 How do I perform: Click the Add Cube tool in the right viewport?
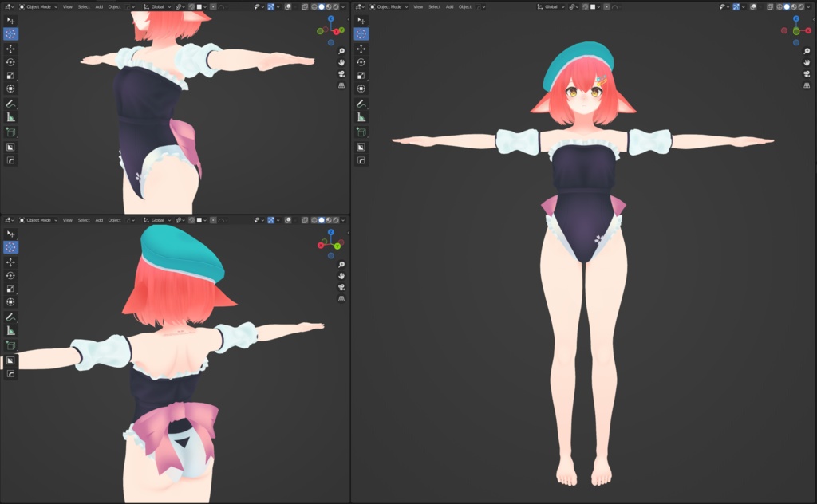[x=361, y=132]
